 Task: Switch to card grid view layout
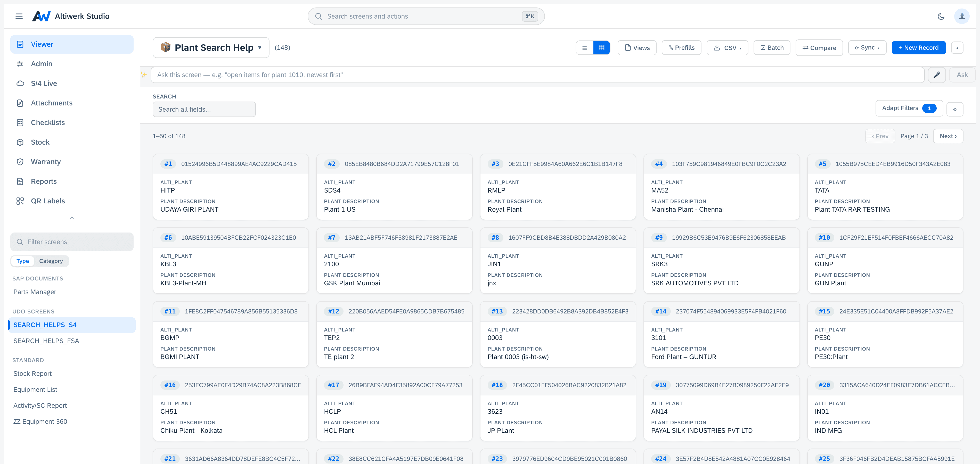click(x=601, y=48)
